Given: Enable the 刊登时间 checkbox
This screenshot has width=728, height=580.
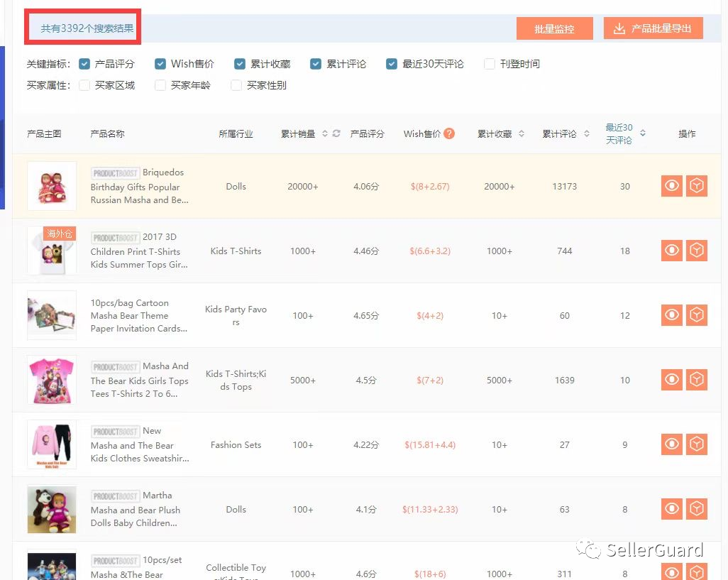Looking at the screenshot, I should pyautogui.click(x=490, y=64).
